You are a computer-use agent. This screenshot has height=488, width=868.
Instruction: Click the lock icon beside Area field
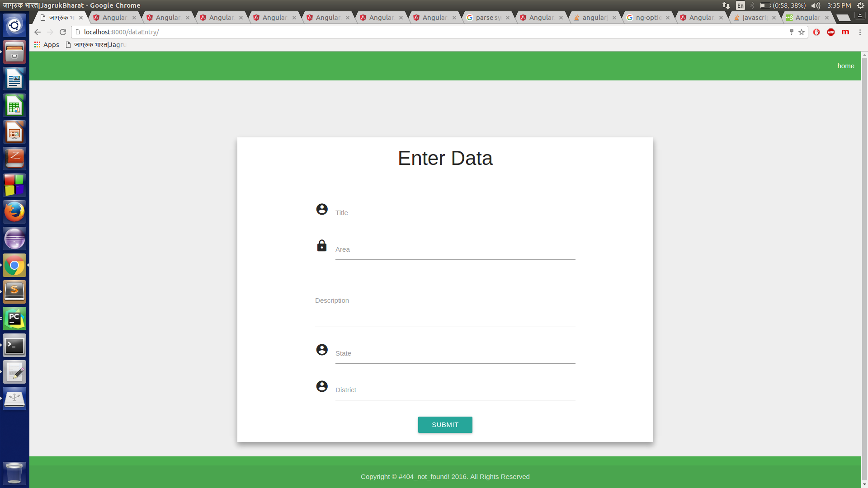[x=321, y=246]
